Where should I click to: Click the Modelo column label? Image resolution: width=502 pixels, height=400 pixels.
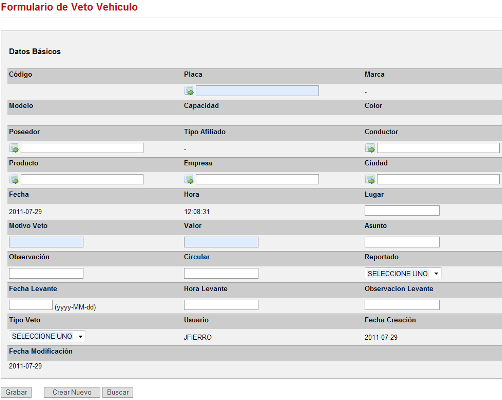coord(21,106)
